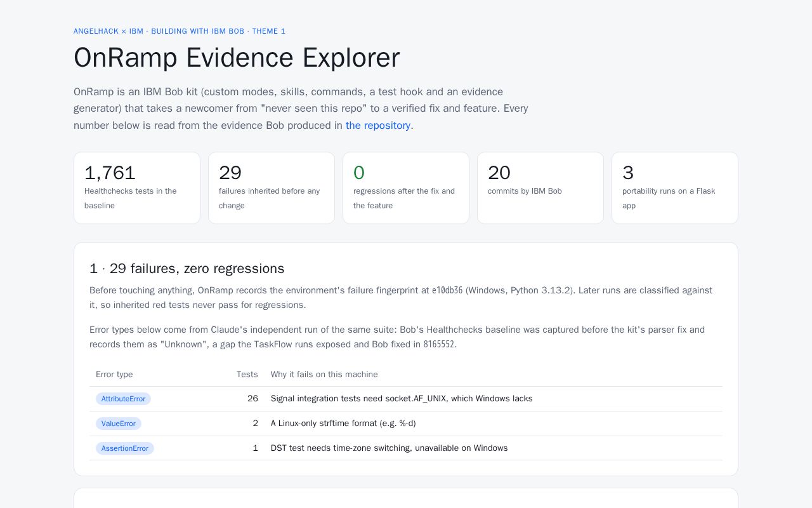The height and width of the screenshot is (508, 812).
Task: Click the ValueError badge
Action: (119, 424)
